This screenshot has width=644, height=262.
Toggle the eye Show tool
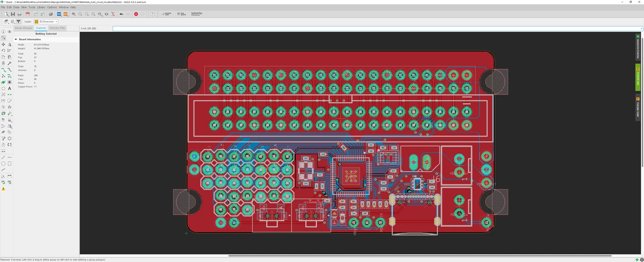(x=9, y=32)
